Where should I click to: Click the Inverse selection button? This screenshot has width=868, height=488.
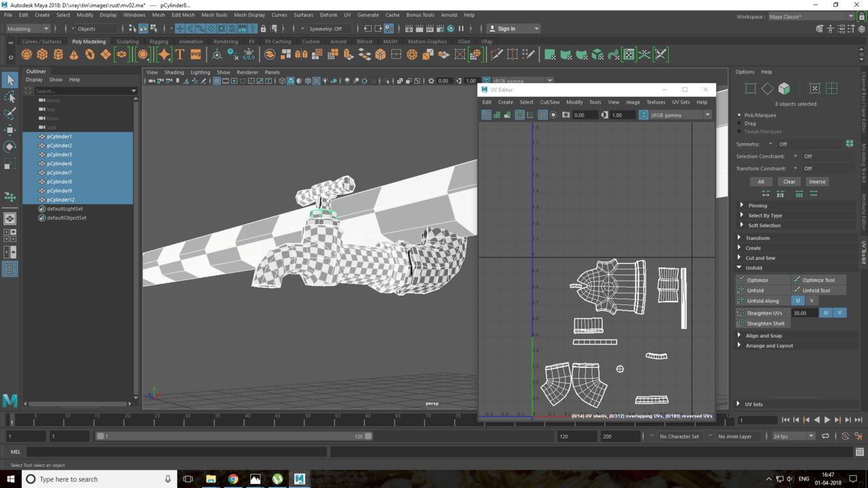click(816, 182)
